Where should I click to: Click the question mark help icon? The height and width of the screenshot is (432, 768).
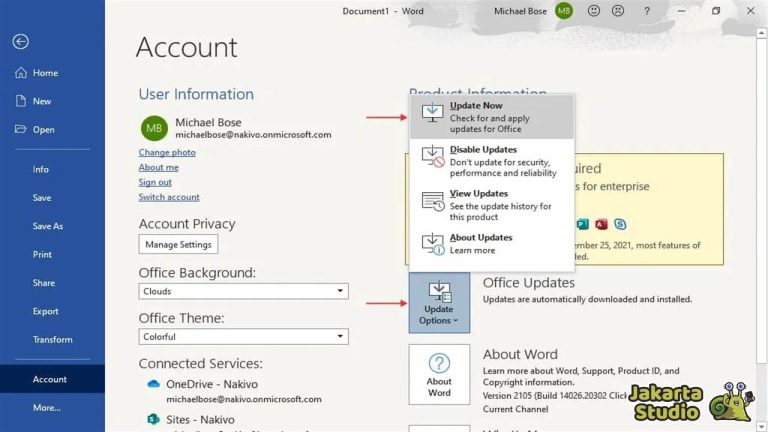[x=647, y=11]
